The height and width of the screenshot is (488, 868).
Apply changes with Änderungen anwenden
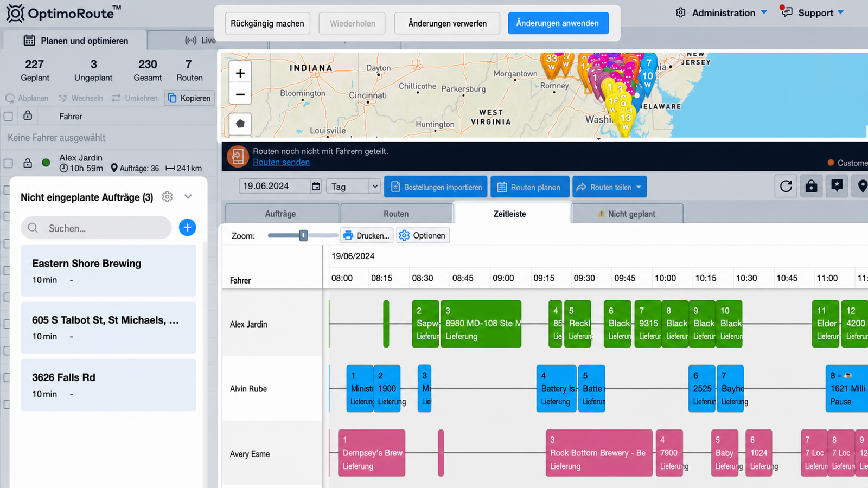click(558, 23)
